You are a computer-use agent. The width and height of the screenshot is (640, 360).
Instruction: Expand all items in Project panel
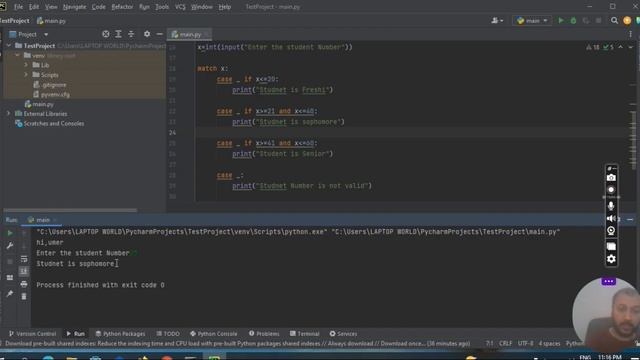(x=118, y=34)
